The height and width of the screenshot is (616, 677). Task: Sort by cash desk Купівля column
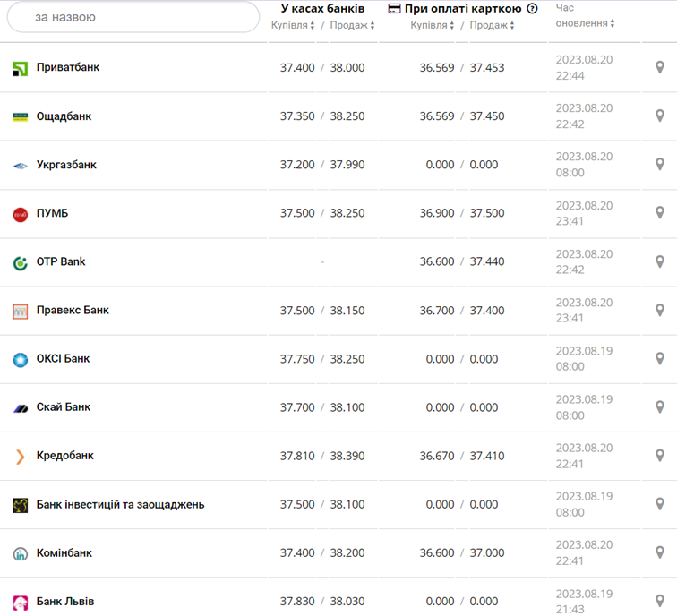tap(293, 25)
